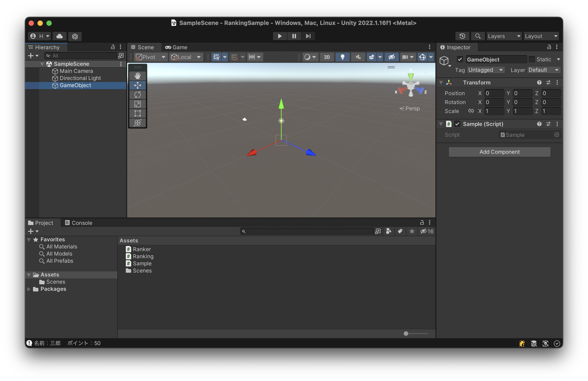Select the Move tool in the Scene toolbar
Viewport: 588px width, 381px height.
[138, 85]
